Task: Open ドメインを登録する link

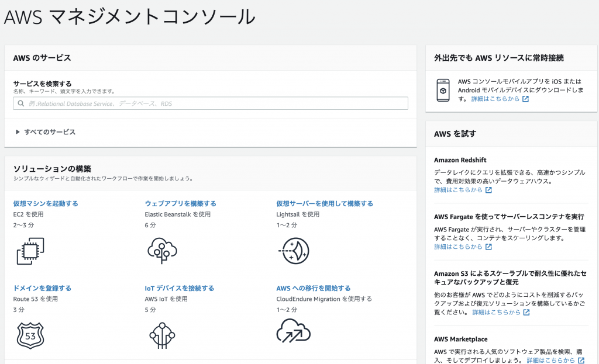Action: click(42, 288)
